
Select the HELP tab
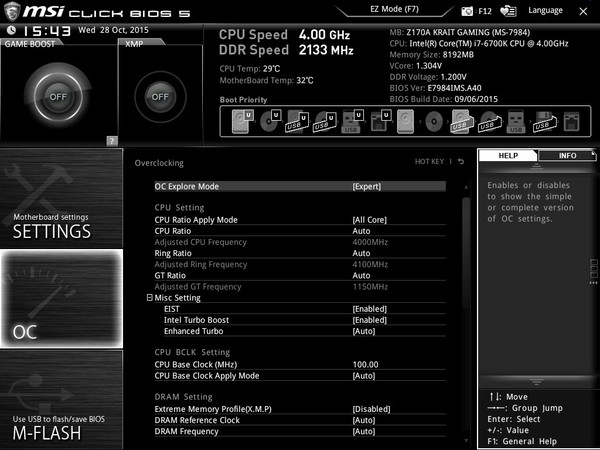pyautogui.click(x=508, y=155)
